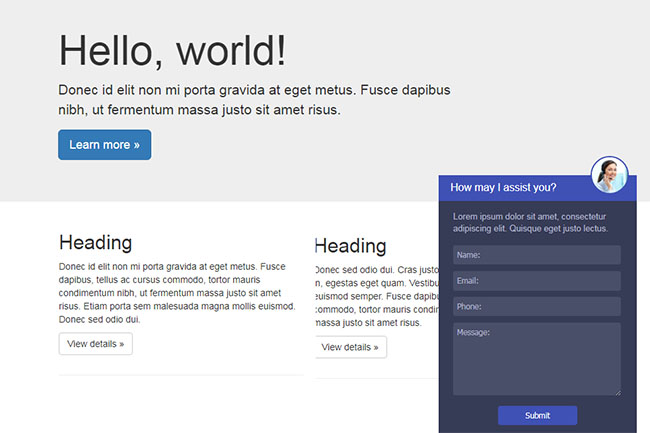
Task: Focus the Name input field
Action: (536, 255)
